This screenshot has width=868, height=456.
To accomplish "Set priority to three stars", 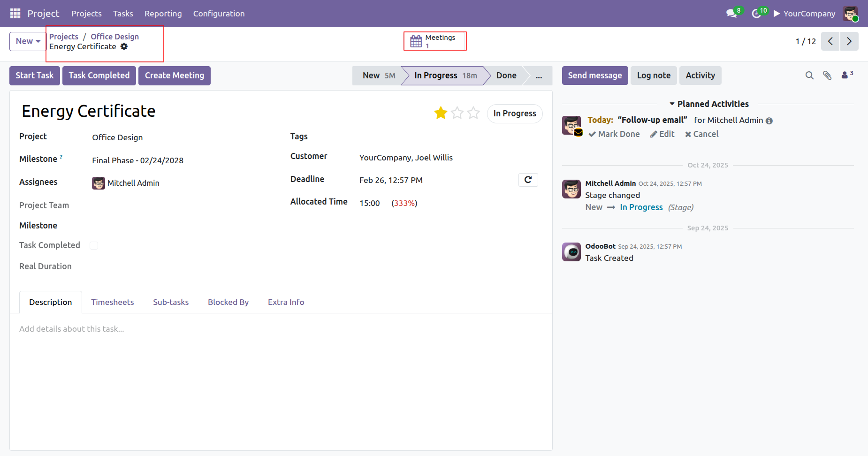I will 474,113.
